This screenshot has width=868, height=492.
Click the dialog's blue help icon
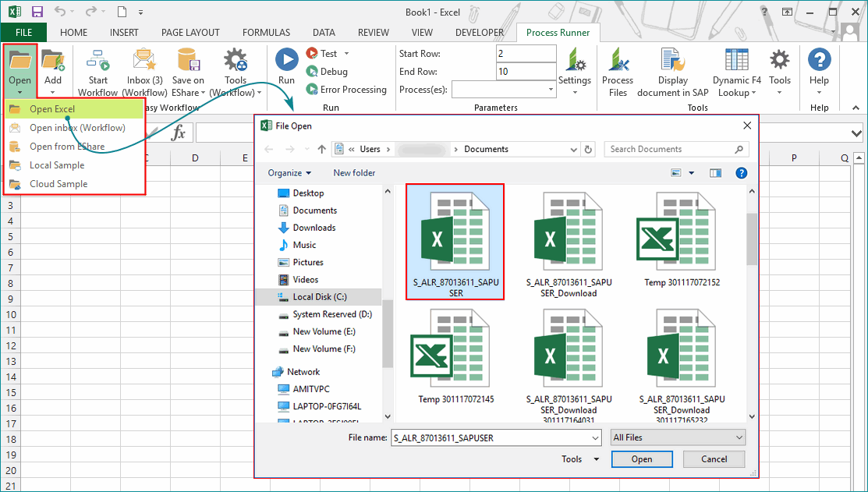click(x=741, y=173)
